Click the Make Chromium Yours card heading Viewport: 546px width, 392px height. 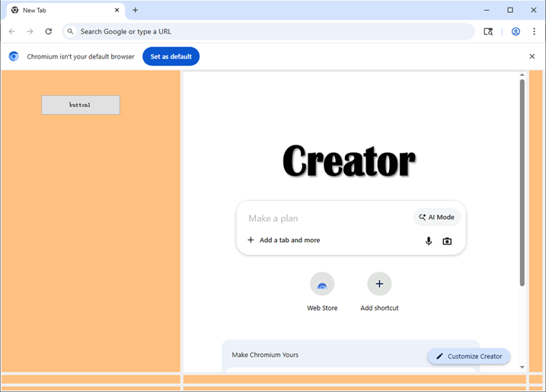[265, 355]
